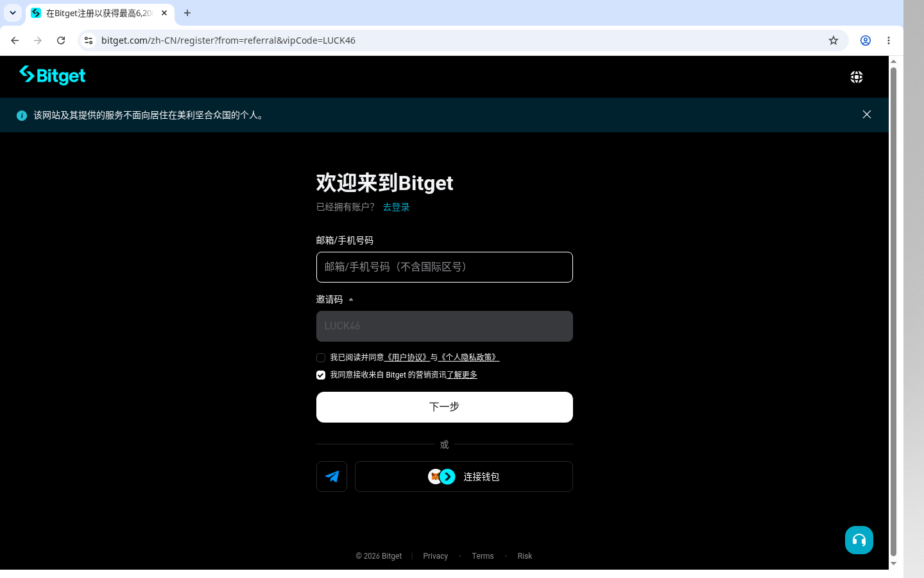Open the tab search dropdown arrow
Screen dimensions: 924x578
coord(13,13)
